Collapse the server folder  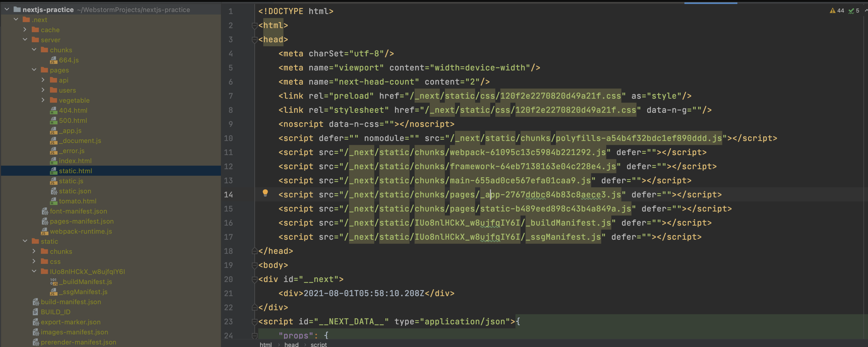25,40
